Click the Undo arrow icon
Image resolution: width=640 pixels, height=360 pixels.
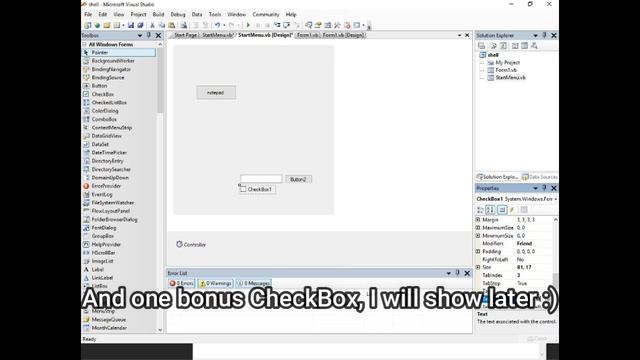click(217, 25)
